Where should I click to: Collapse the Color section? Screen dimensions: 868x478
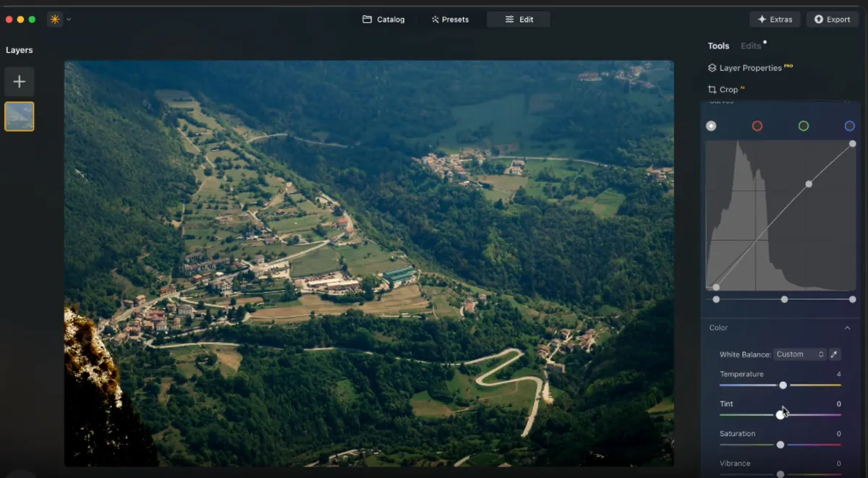pos(848,327)
